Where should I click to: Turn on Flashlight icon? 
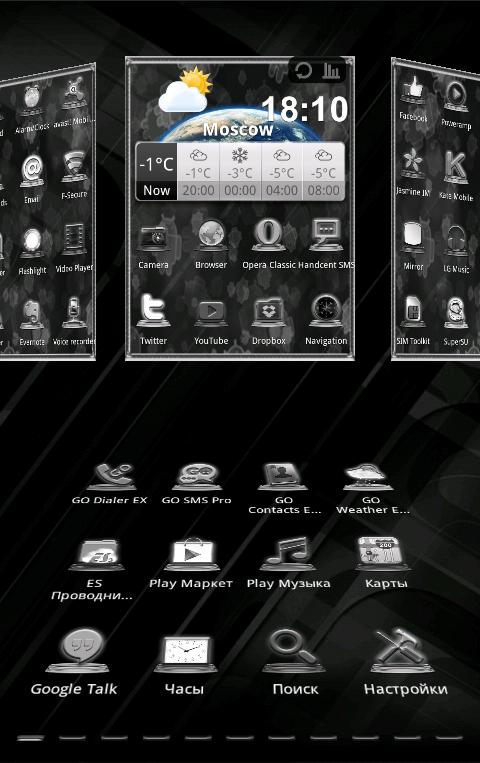pos(32,243)
